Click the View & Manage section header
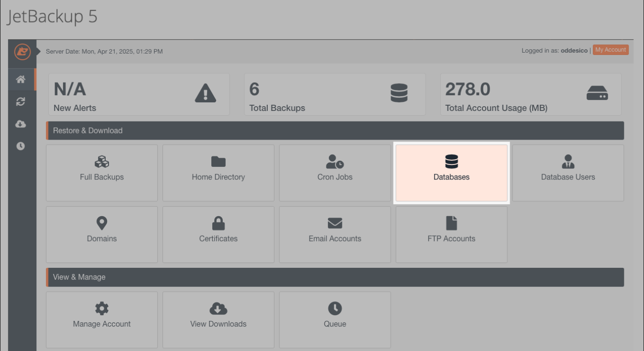This screenshot has height=351, width=644. [x=335, y=277]
